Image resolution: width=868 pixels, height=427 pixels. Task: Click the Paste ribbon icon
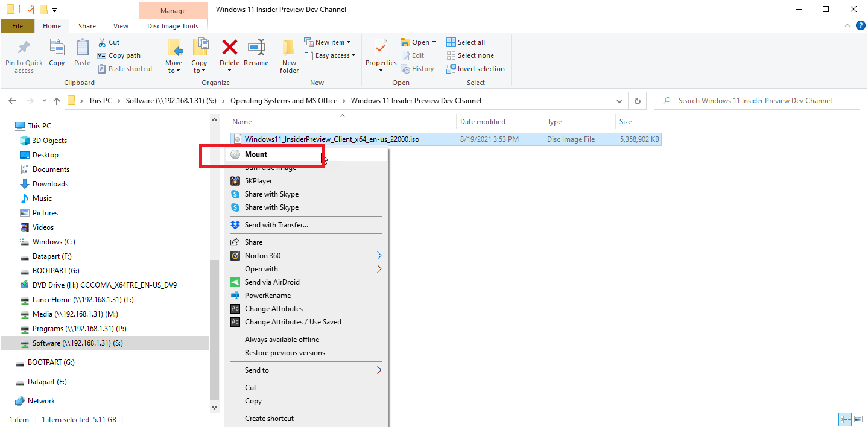coord(82,52)
